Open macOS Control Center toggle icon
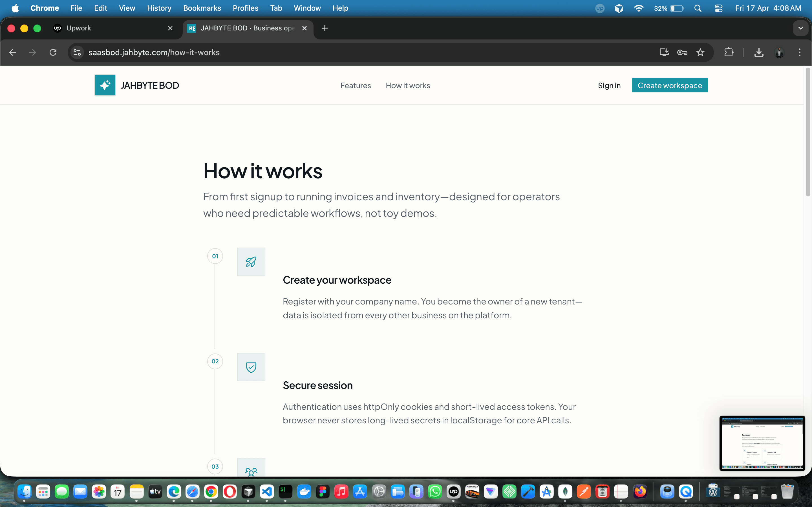The image size is (812, 507). coord(718,8)
